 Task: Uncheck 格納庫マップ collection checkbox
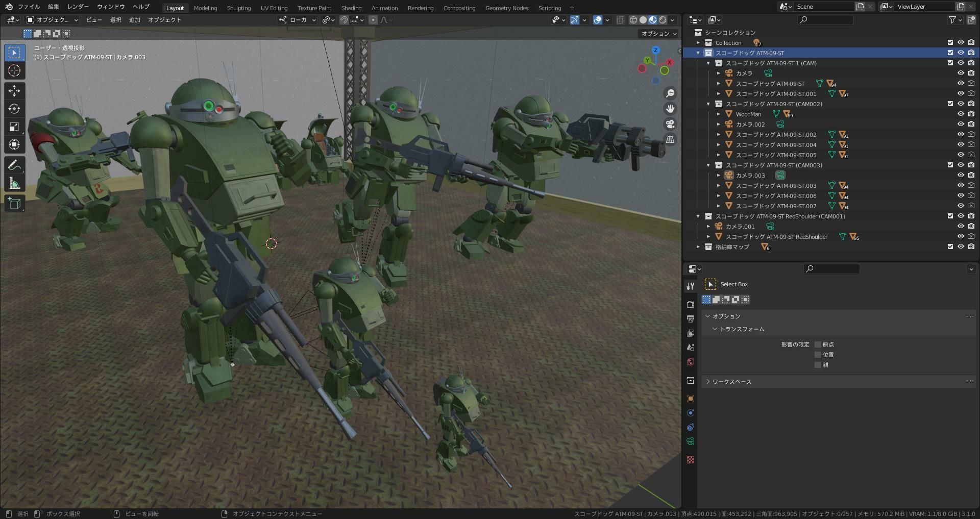click(x=950, y=247)
